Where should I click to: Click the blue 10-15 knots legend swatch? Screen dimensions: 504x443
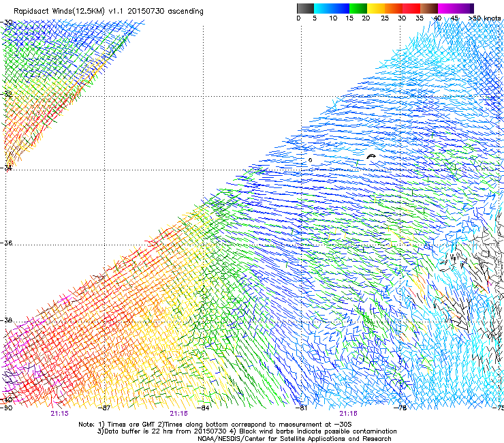pos(341,8)
